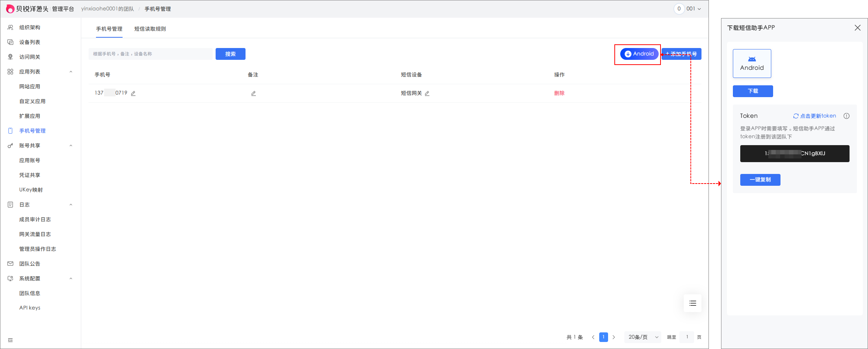Switch to the 短信读取规则 tab
Viewport: 868px width, 349px height.
(150, 29)
